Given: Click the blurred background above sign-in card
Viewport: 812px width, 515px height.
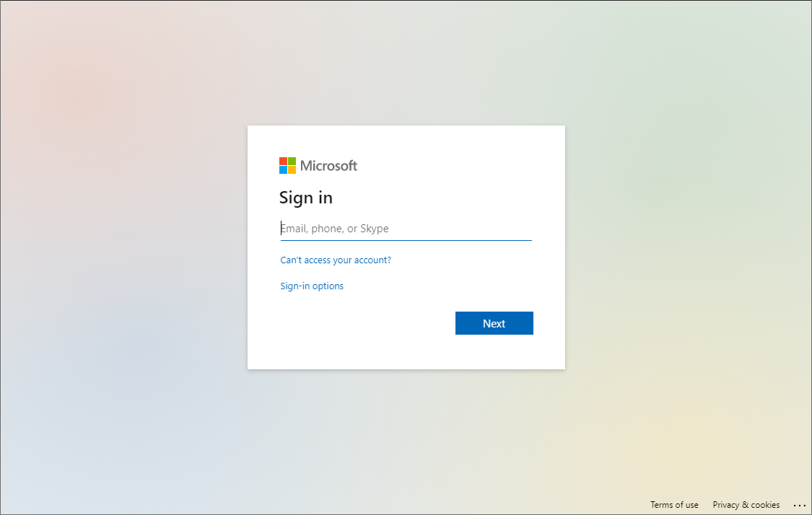Looking at the screenshot, I should coord(406,65).
